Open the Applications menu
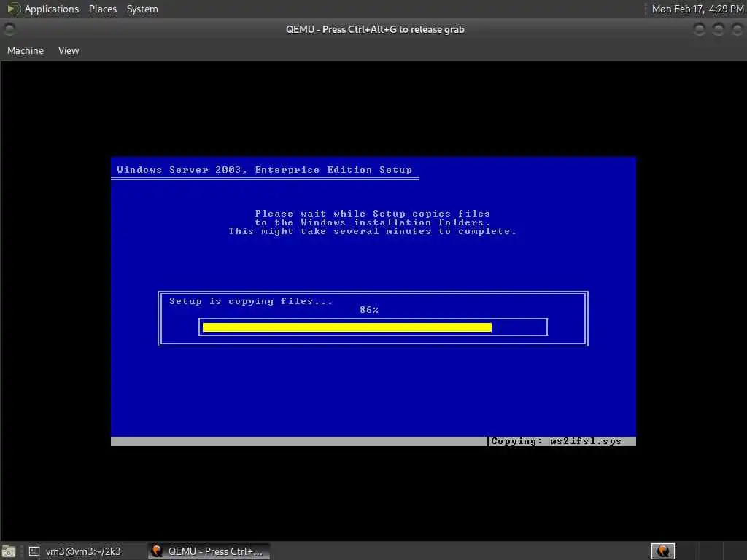747x560 pixels. click(x=52, y=9)
